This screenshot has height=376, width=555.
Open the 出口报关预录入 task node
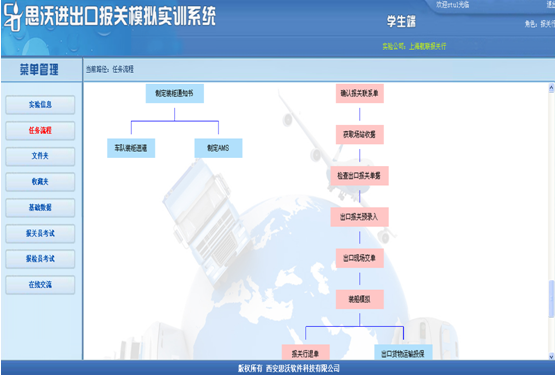(x=360, y=217)
